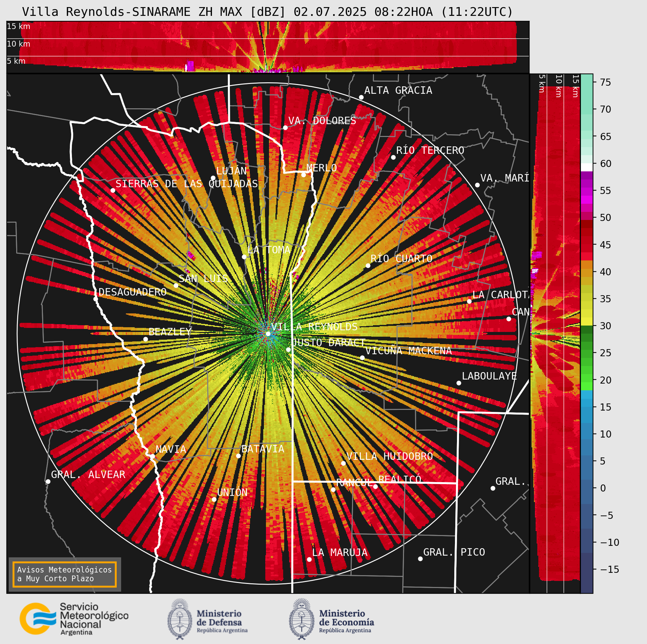The image size is (647, 644).
Task: Click the Villa Huidobro city dot
Action: click(x=343, y=463)
